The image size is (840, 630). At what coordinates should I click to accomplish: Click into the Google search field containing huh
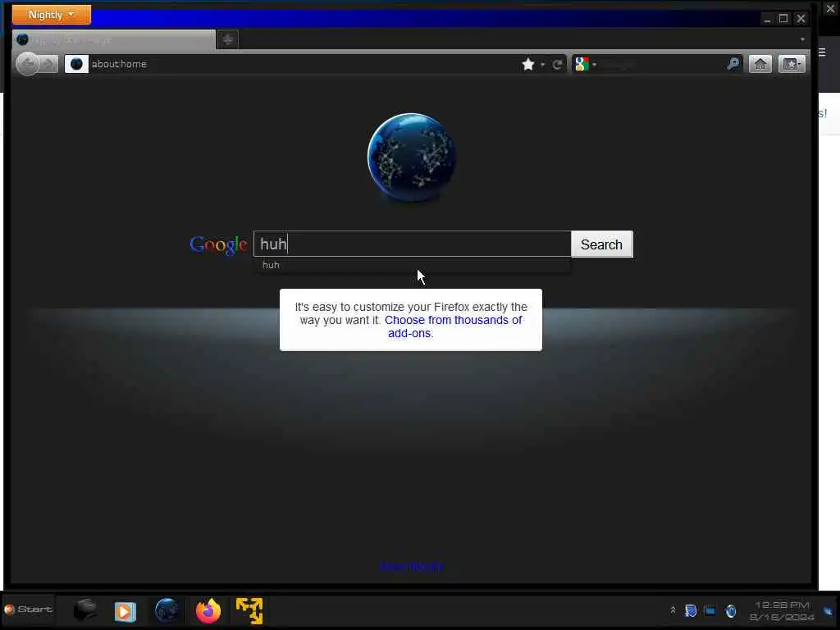point(412,244)
